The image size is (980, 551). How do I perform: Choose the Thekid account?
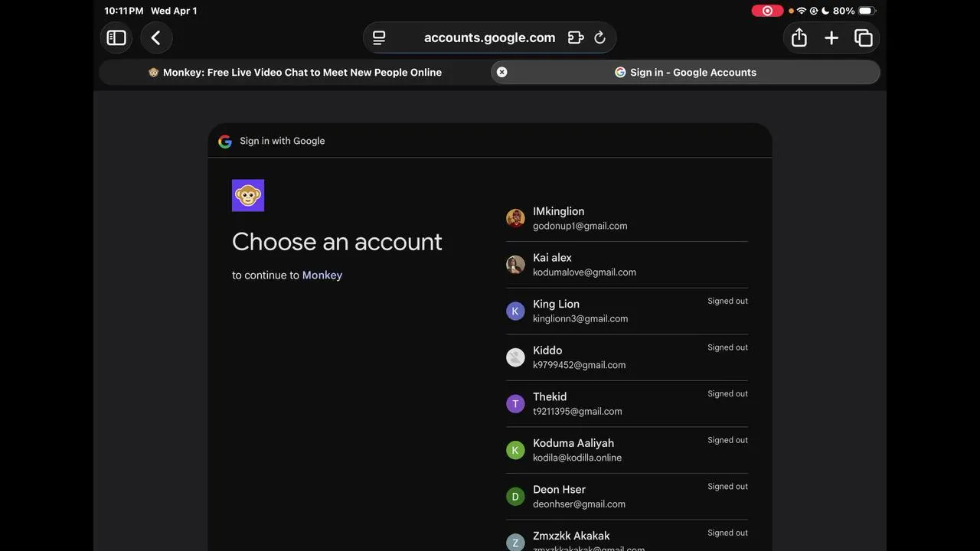tap(627, 403)
